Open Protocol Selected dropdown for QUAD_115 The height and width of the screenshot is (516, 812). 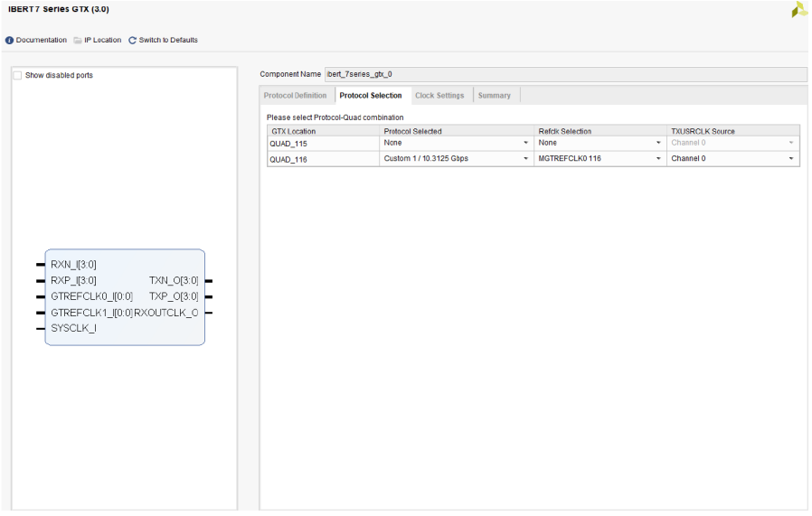[x=457, y=143]
